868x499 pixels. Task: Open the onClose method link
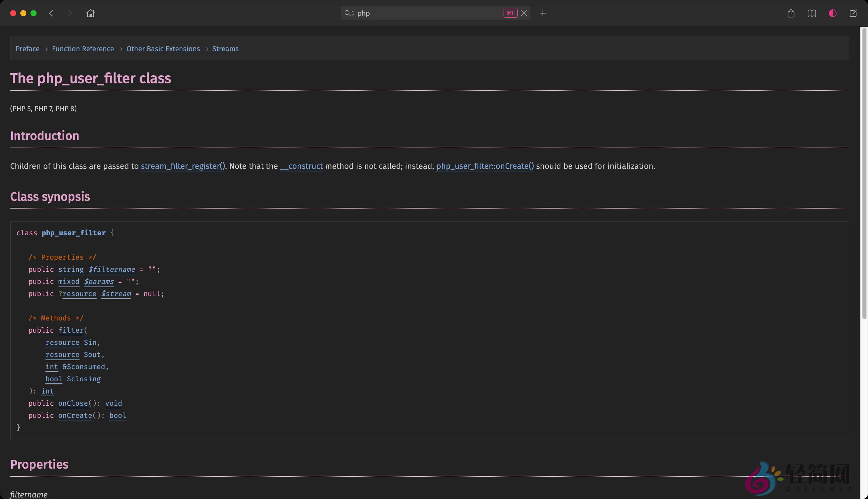pyautogui.click(x=73, y=403)
